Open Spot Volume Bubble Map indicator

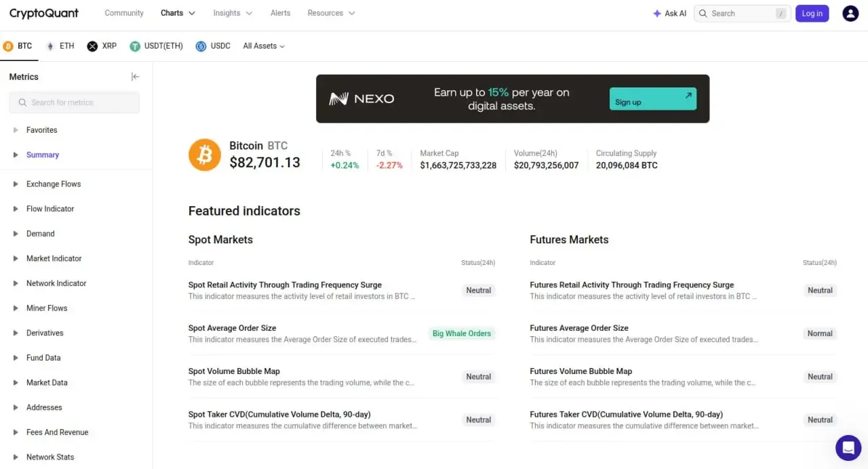(x=234, y=371)
